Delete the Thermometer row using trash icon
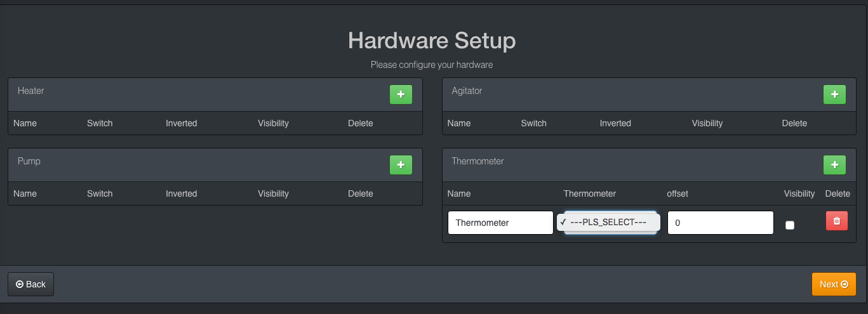868x314 pixels. (x=836, y=221)
